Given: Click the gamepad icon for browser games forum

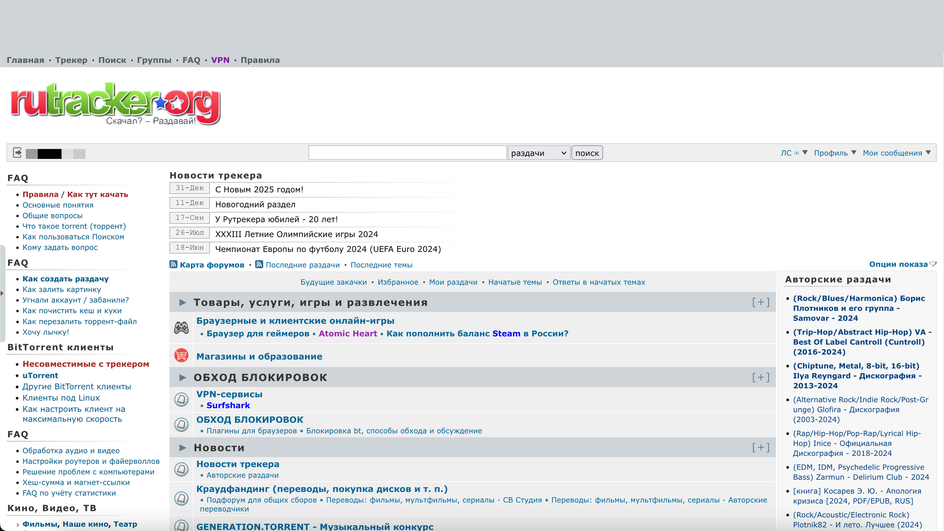Looking at the screenshot, I should pos(181,328).
